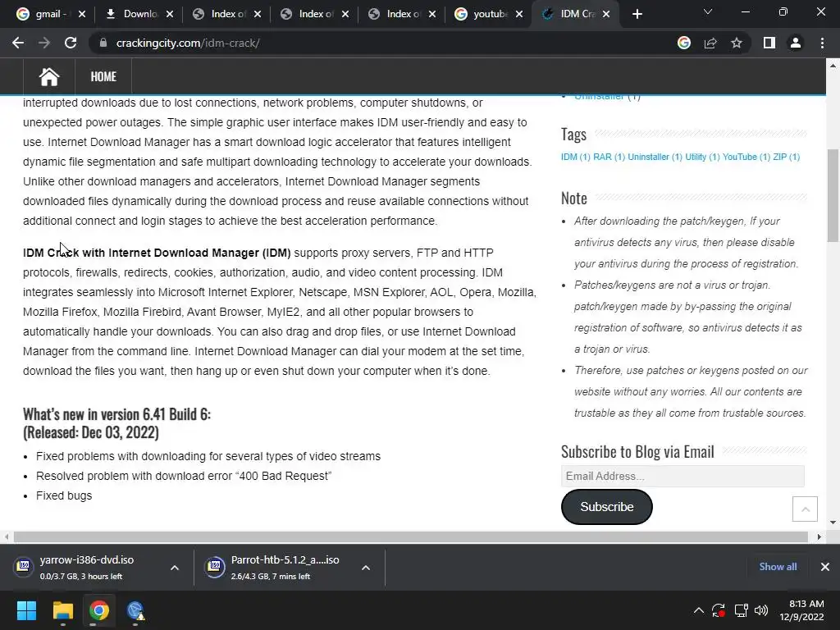Expand options for Parrot-htb iso download
This screenshot has height=630, width=840.
pos(366,568)
